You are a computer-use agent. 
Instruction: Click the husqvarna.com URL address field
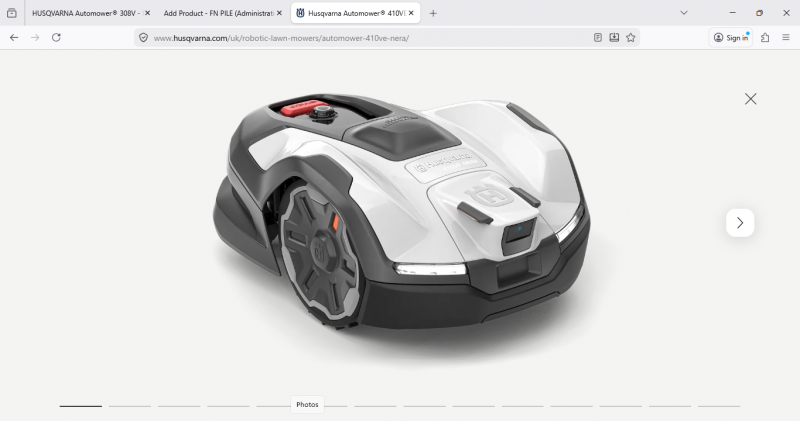[x=350, y=37]
